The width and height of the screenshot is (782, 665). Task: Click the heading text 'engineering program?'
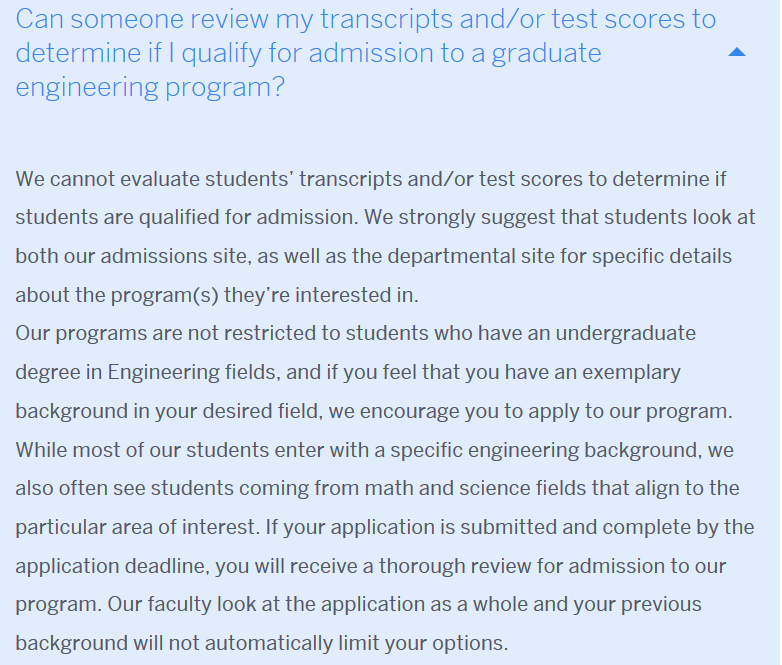pyautogui.click(x=150, y=87)
